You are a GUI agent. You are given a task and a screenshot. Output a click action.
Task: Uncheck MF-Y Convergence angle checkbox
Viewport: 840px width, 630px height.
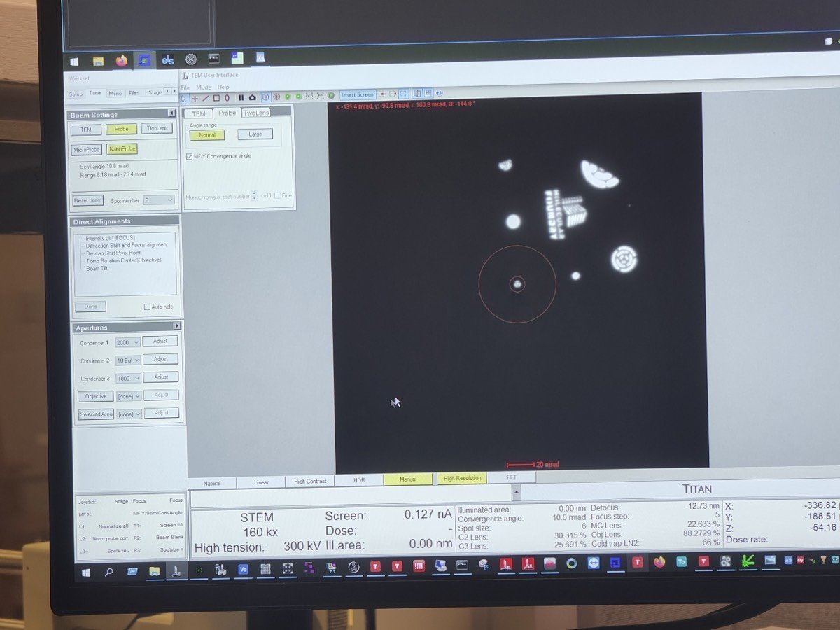tap(189, 157)
